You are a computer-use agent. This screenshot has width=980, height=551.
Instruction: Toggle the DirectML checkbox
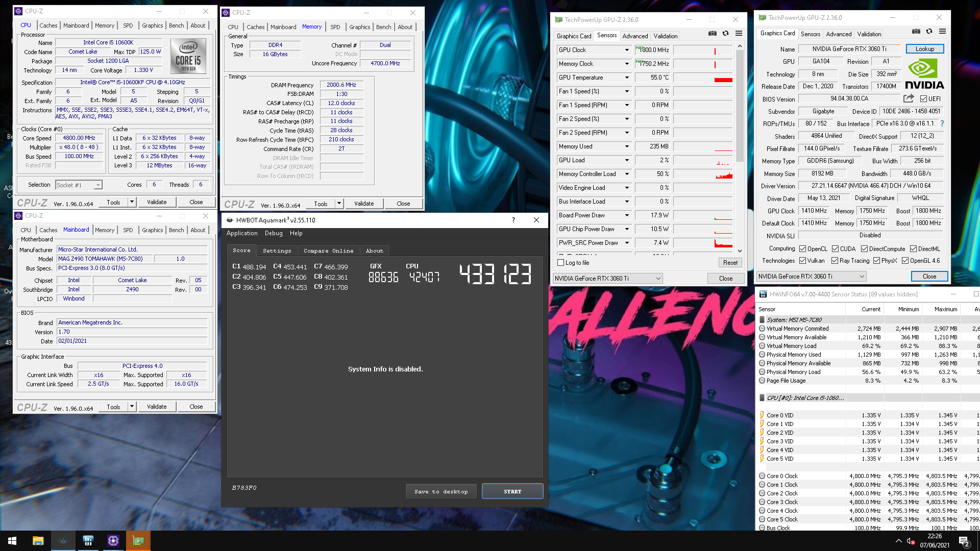coord(913,249)
